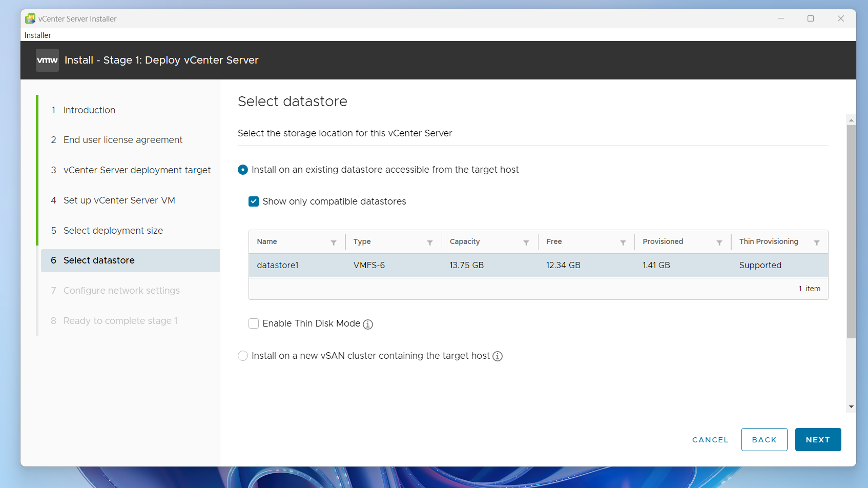
Task: Click info icon beside Enable Thin Disk Mode
Action: coord(368,324)
